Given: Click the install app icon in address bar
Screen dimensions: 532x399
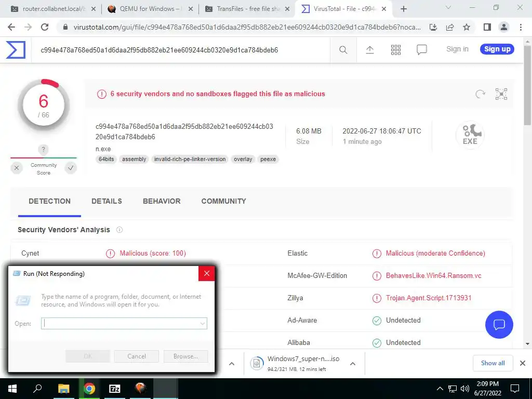Looking at the screenshot, I should (x=433, y=27).
